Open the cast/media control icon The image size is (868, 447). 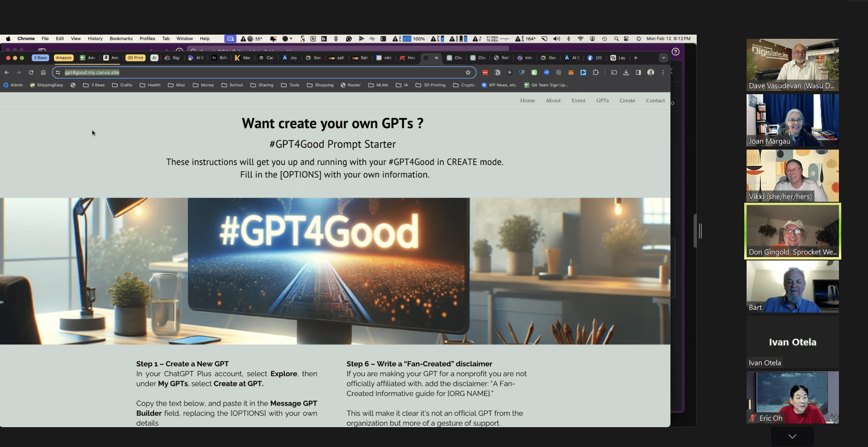click(614, 72)
